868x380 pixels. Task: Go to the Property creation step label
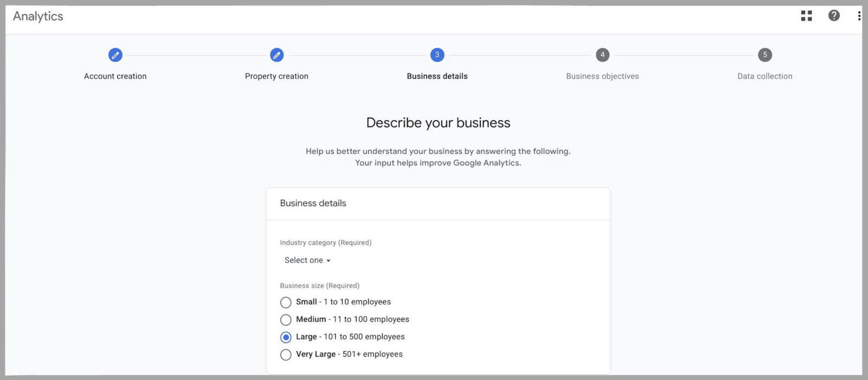(277, 76)
